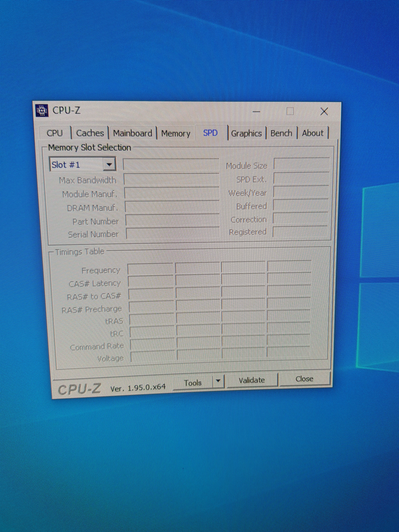Click the Part Number field
This screenshot has height=532, width=399.
(172, 221)
